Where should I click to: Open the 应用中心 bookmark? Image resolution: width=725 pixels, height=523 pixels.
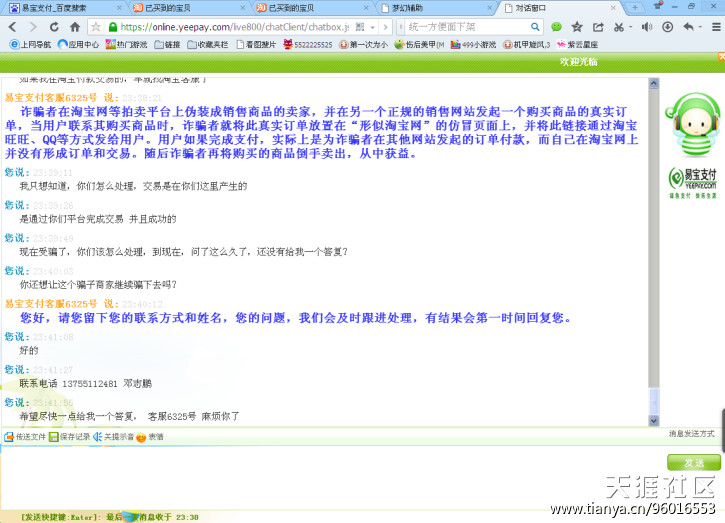[79, 44]
